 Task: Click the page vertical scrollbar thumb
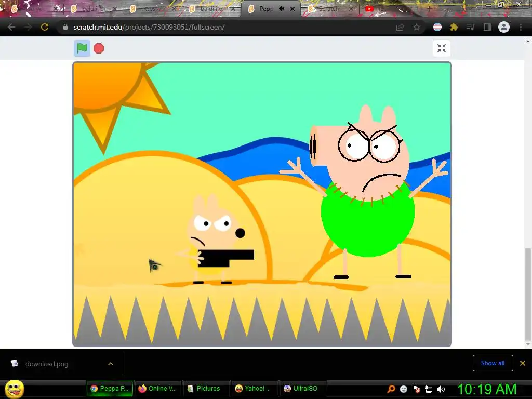[528, 295]
